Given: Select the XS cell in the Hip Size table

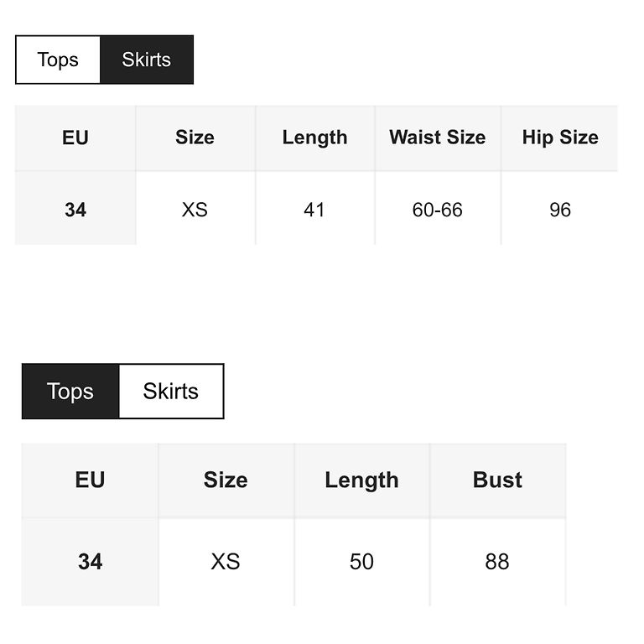Looking at the screenshot, I should [x=195, y=210].
